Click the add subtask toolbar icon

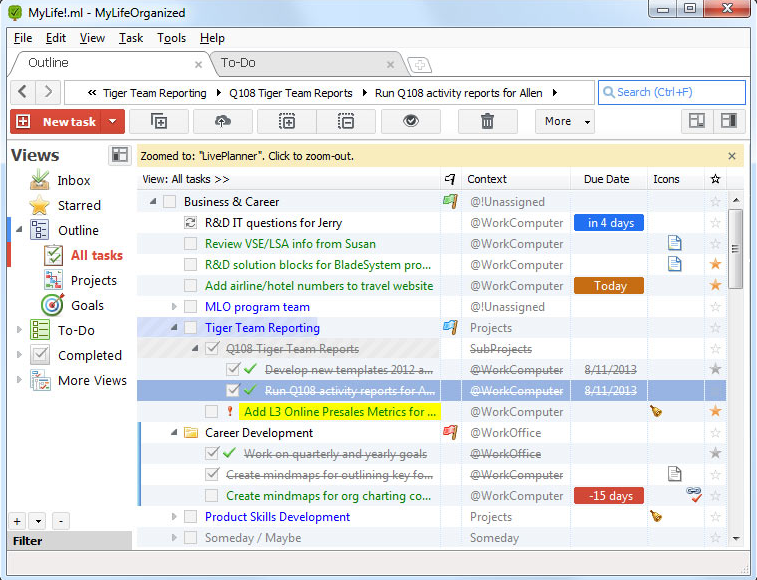pos(159,121)
